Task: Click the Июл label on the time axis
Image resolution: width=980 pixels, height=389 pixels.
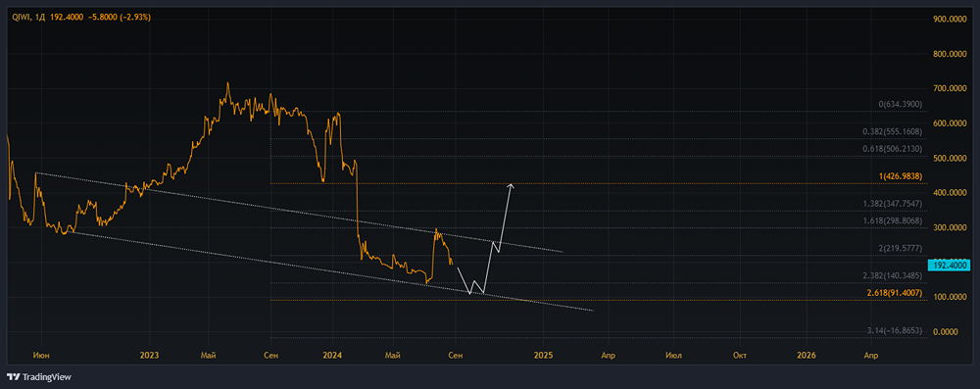Action: (673, 356)
